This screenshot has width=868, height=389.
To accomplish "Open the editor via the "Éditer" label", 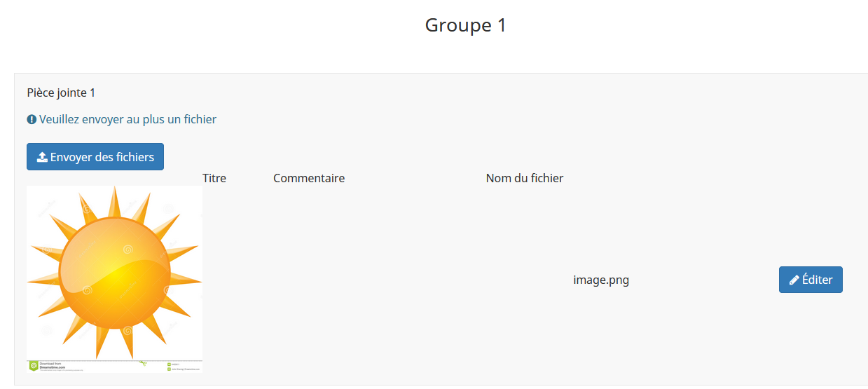I will pyautogui.click(x=817, y=280).
